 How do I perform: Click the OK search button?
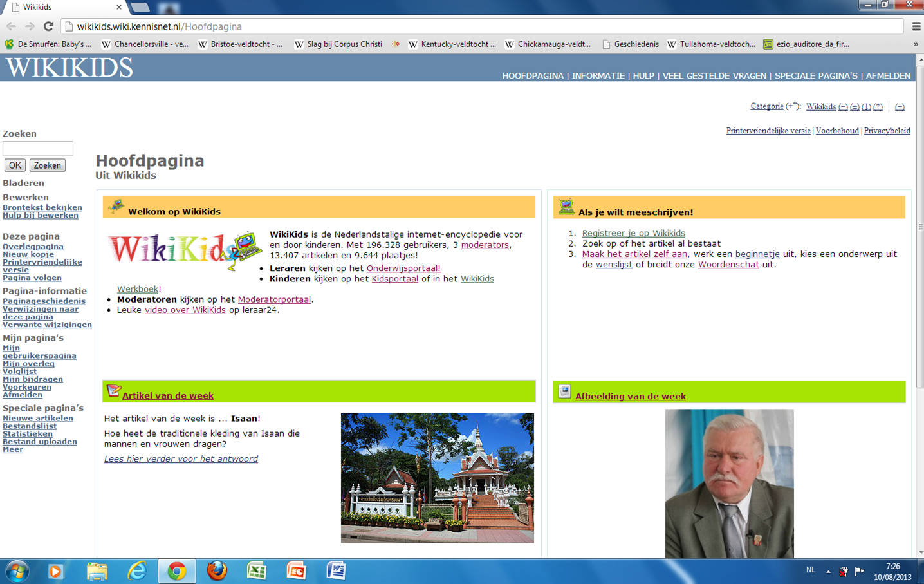15,165
